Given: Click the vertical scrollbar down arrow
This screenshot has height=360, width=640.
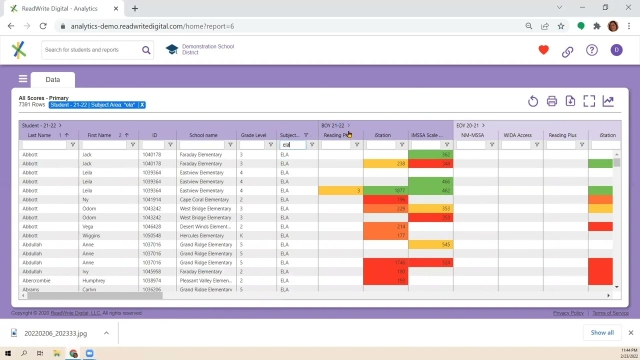Looking at the screenshot, I should [x=616, y=287].
